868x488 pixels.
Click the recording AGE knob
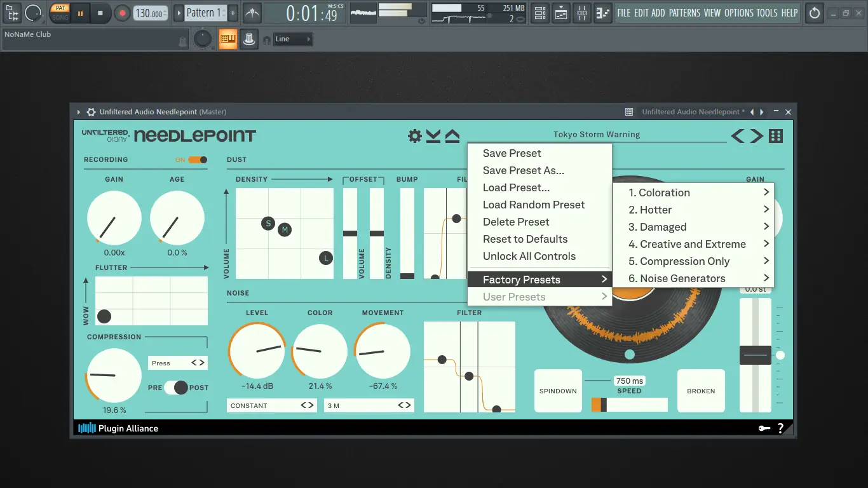point(177,219)
